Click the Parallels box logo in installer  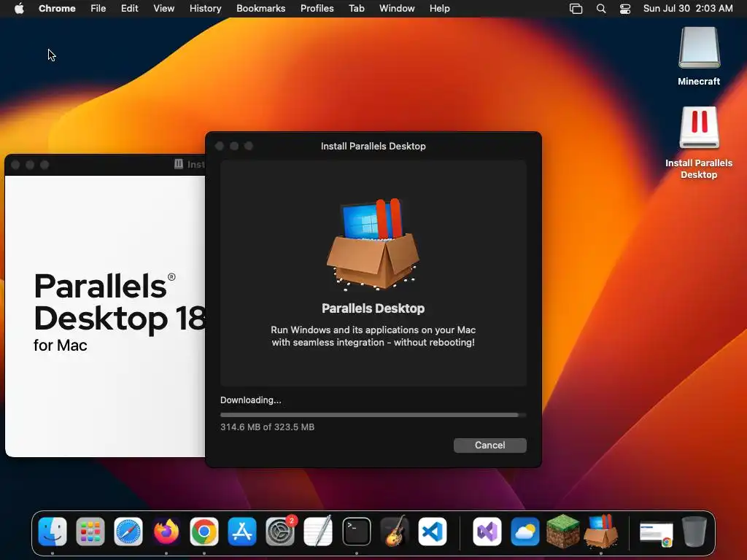(373, 244)
